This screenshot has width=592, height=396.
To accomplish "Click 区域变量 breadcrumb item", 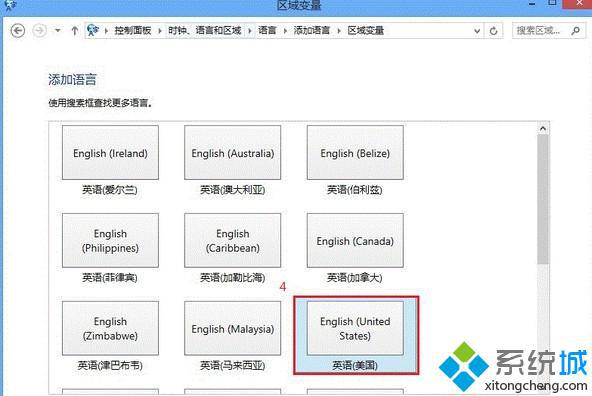I will (365, 31).
